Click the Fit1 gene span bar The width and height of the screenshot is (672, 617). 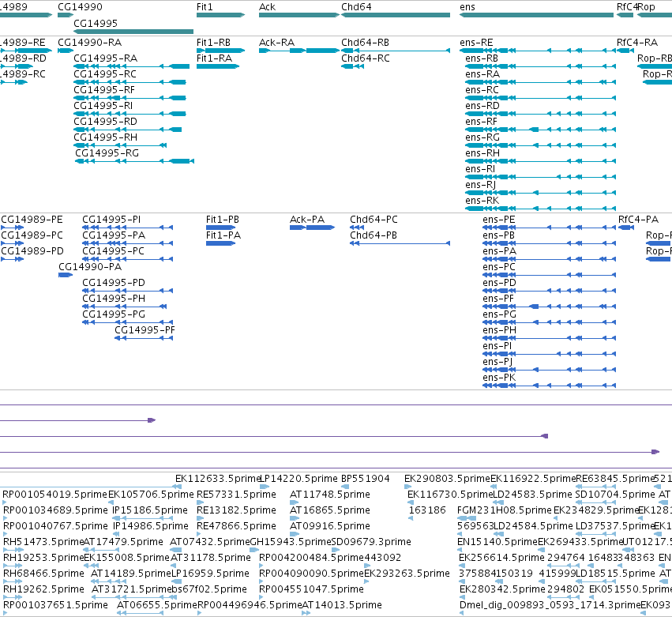tap(221, 15)
